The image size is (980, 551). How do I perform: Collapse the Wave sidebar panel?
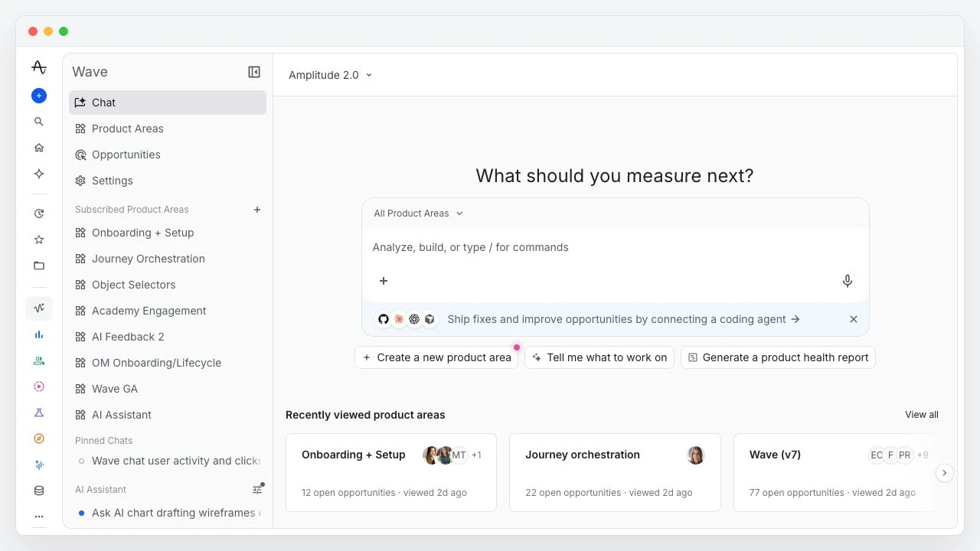[254, 72]
